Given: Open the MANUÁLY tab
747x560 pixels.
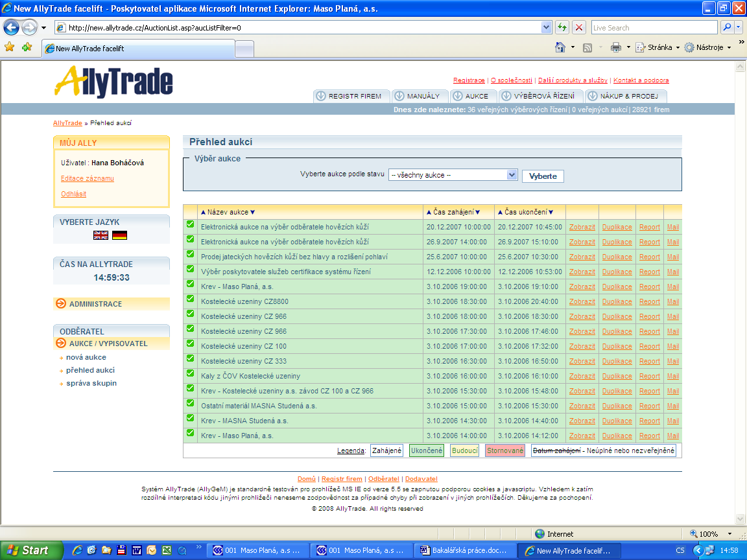Looking at the screenshot, I should 420,96.
